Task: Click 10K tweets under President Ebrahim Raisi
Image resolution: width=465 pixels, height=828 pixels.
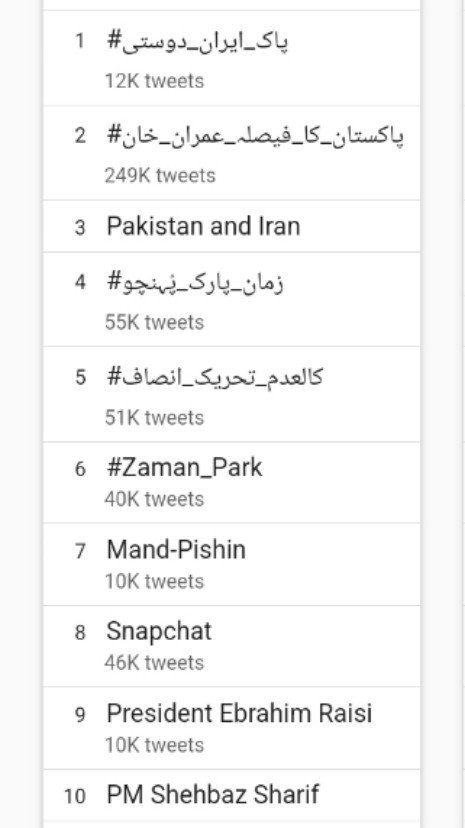Action: (x=154, y=745)
